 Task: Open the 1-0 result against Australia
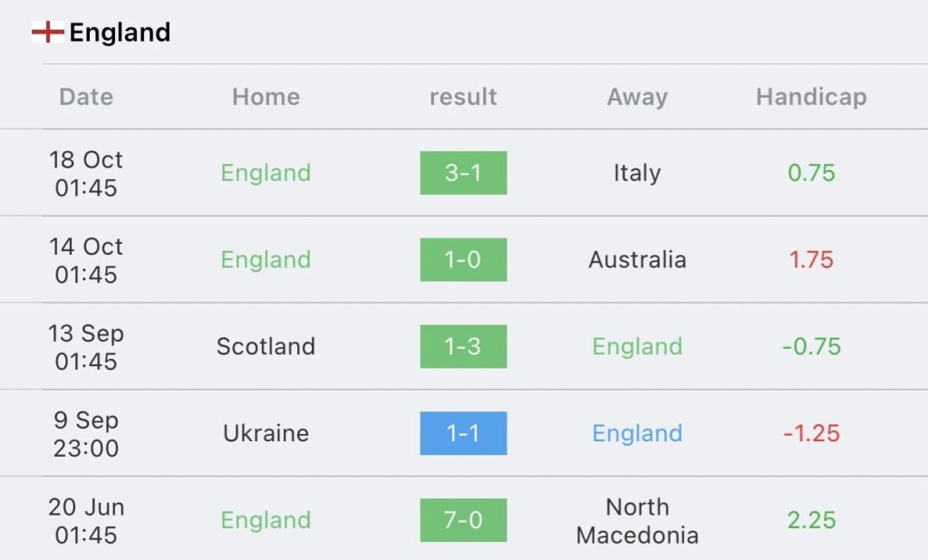[x=463, y=260]
